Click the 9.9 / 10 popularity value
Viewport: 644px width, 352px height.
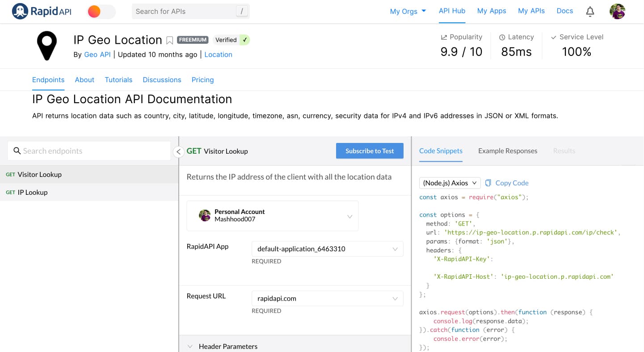(x=461, y=52)
